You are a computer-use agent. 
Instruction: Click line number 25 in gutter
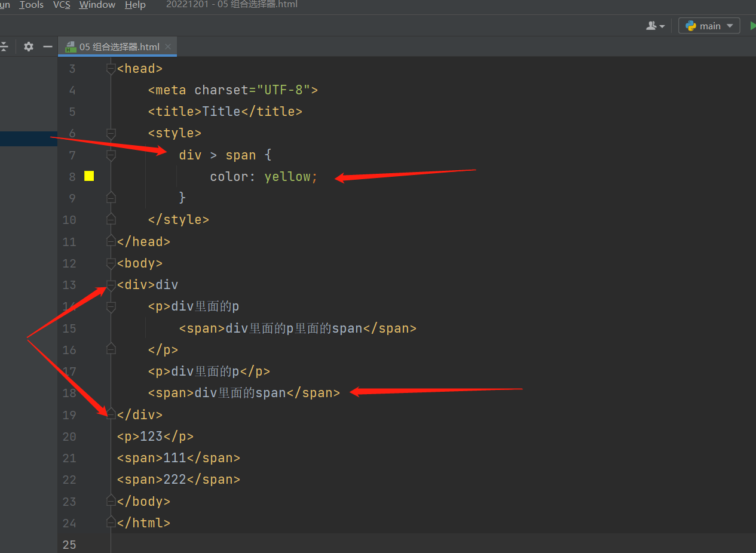point(69,544)
